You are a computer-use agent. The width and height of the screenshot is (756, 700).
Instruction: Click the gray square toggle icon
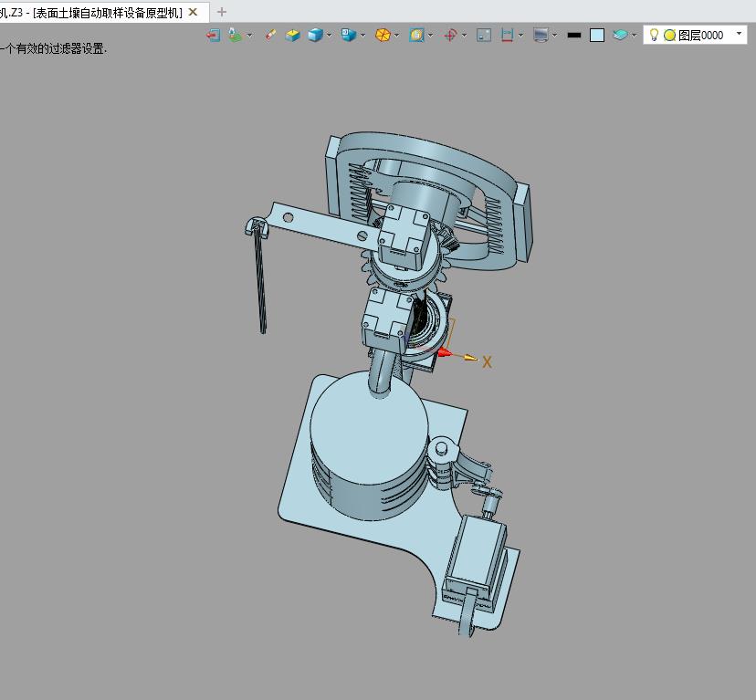tap(484, 36)
